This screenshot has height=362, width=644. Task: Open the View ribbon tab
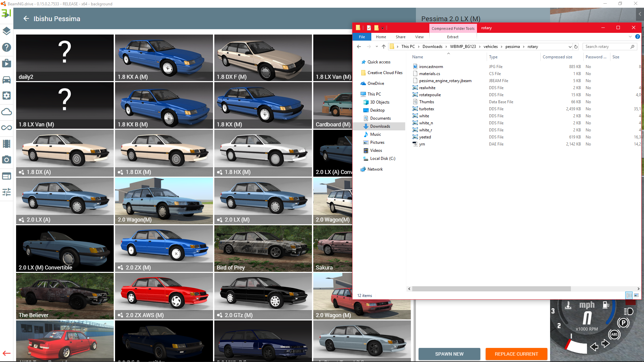click(x=419, y=37)
